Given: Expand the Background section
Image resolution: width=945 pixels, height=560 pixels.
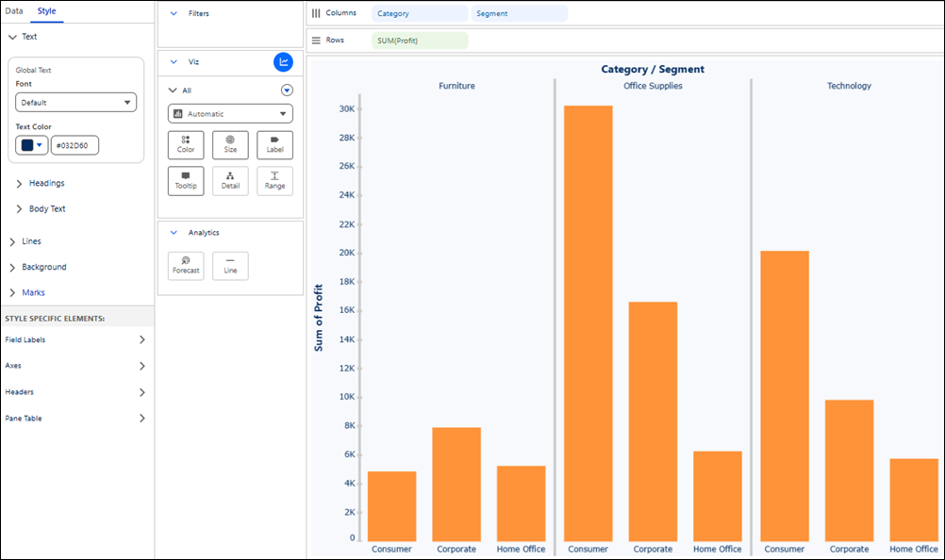Looking at the screenshot, I should pyautogui.click(x=12, y=268).
